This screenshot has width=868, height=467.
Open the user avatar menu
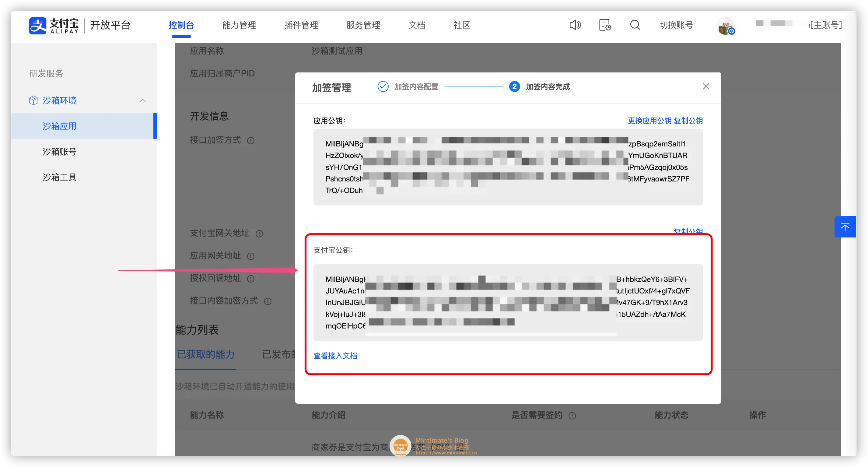coord(726,25)
